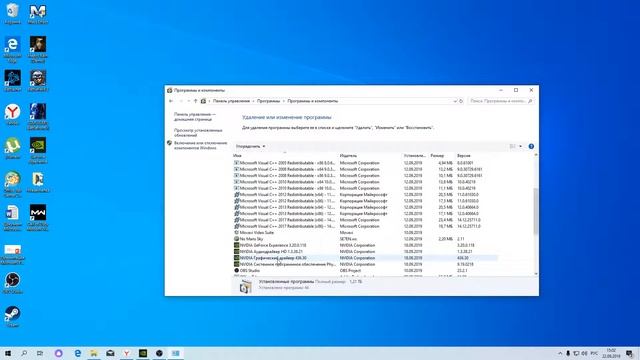
Task: Open the Organize (Упорядочить) dropdown
Action: 250,146
